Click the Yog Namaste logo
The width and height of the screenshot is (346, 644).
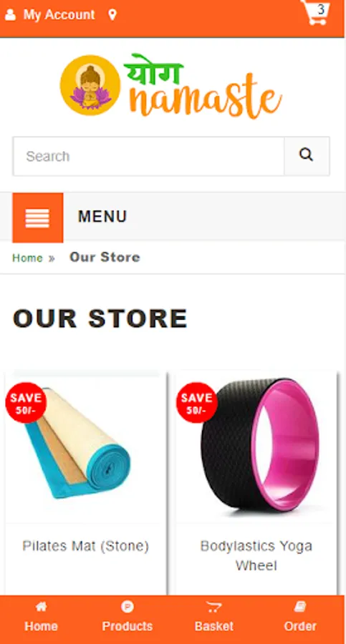click(171, 86)
